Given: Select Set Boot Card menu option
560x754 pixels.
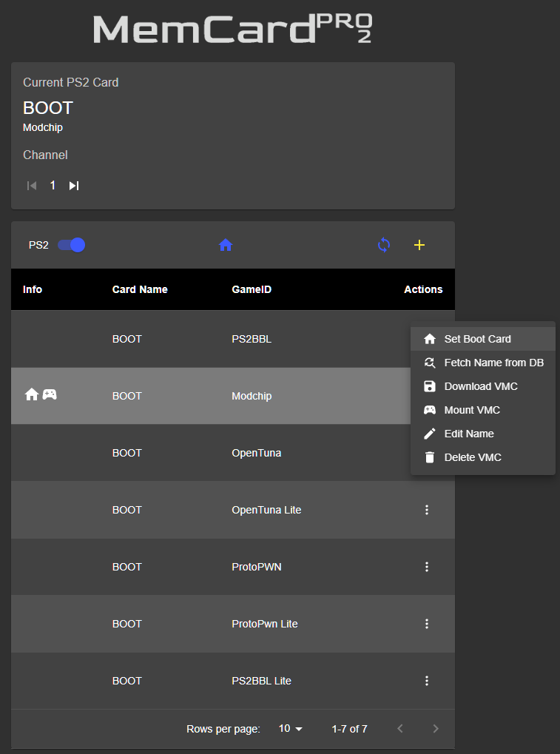Looking at the screenshot, I should [x=477, y=339].
